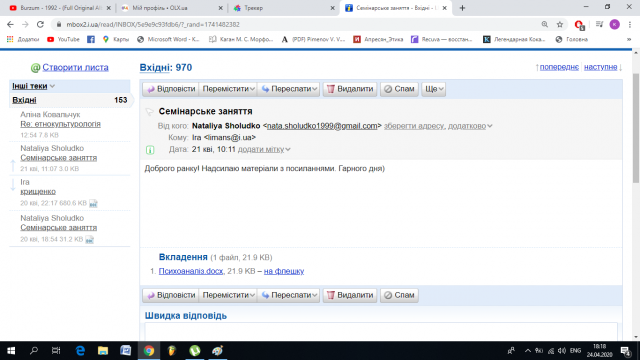This screenshot has height=360, width=640.
Task: Open the Ще dropdown menu
Action: pos(433,89)
